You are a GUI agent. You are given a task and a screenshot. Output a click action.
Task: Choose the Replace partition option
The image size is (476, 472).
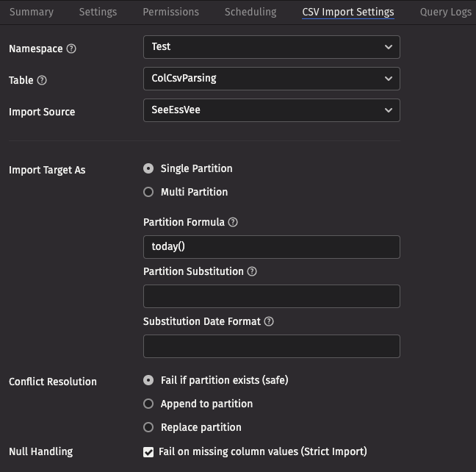(148, 427)
